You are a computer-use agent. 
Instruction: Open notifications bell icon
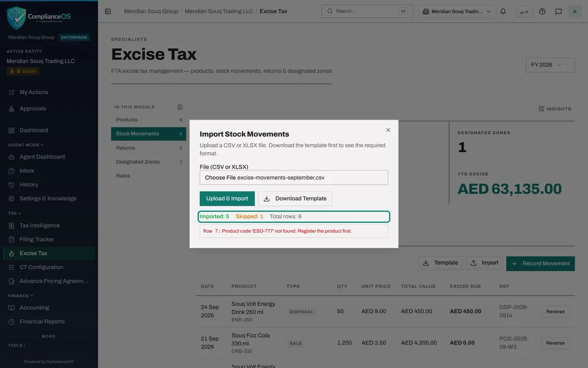[503, 11]
